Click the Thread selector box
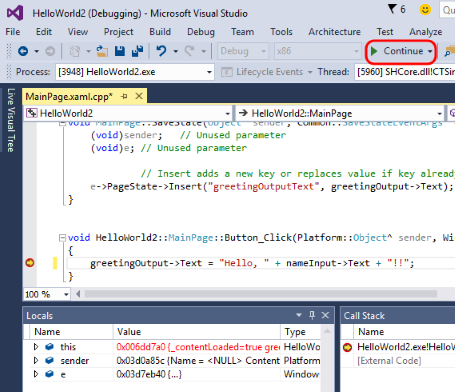 pyautogui.click(x=405, y=72)
